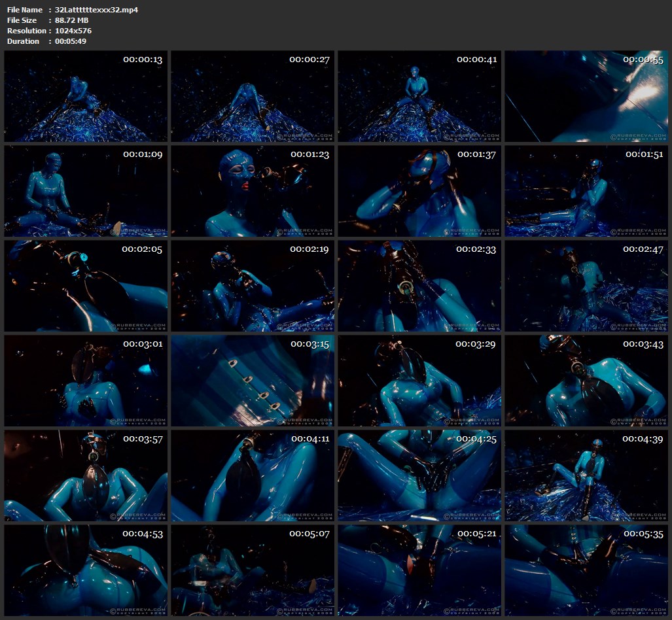Select the thumbnail stamped 00:04:25
The image size is (672, 620).
pos(419,475)
